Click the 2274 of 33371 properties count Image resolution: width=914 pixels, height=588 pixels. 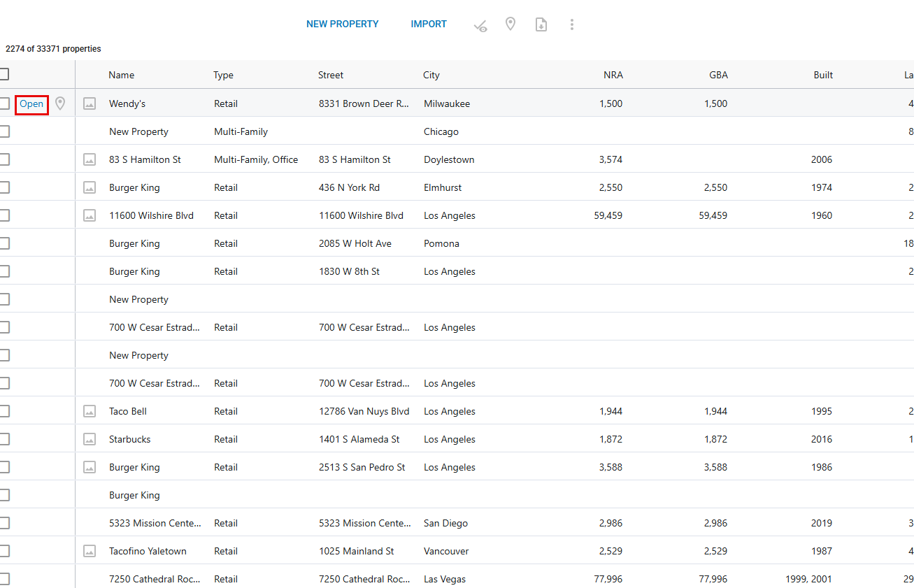[53, 49]
